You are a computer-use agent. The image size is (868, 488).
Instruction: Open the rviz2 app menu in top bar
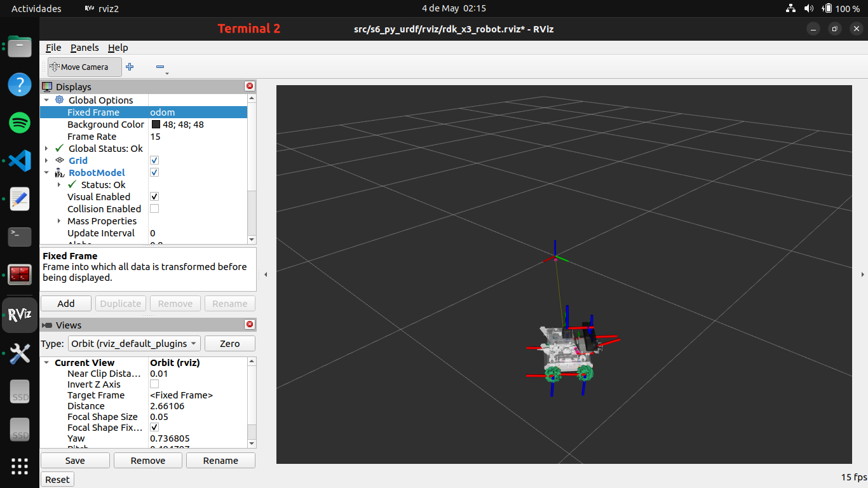tap(102, 8)
